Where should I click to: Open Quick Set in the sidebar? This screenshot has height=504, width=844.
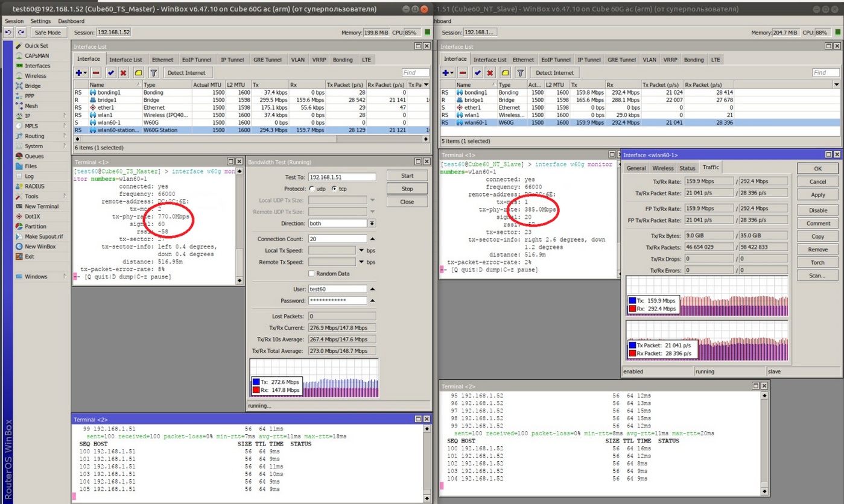click(36, 46)
